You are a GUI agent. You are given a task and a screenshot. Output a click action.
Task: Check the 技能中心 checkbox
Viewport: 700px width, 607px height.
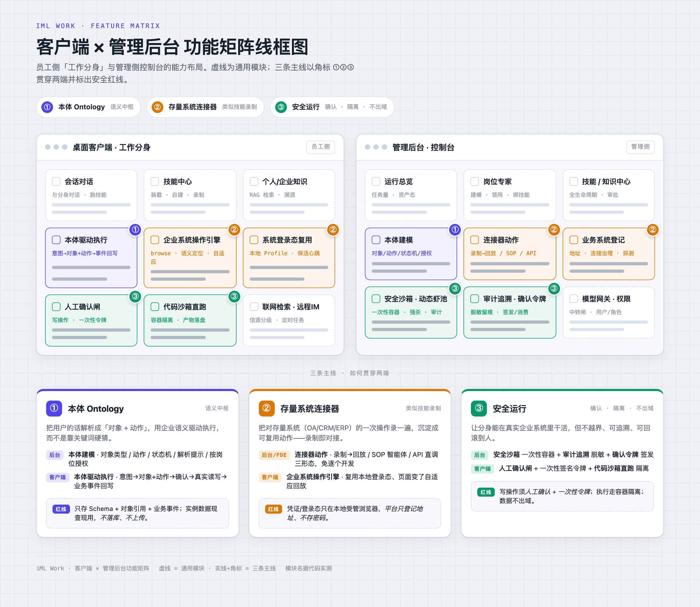(x=155, y=181)
